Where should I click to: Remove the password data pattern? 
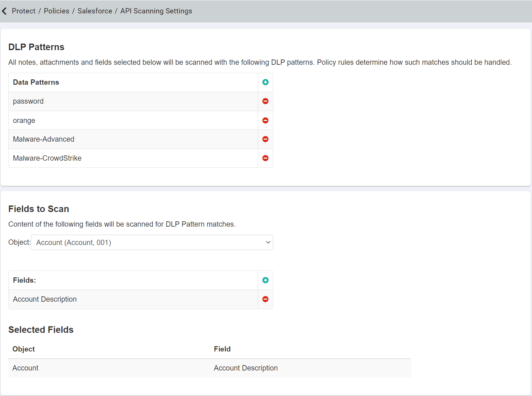(265, 101)
